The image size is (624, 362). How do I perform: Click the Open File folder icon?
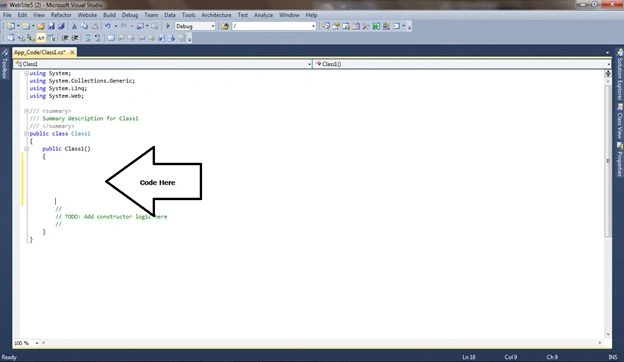[x=41, y=26]
